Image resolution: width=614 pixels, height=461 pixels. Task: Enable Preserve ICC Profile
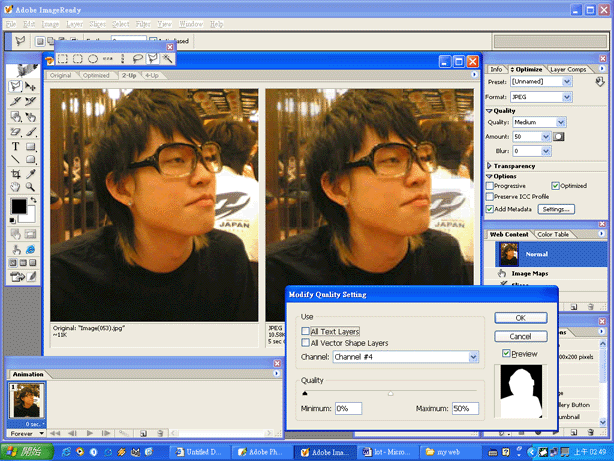[489, 196]
